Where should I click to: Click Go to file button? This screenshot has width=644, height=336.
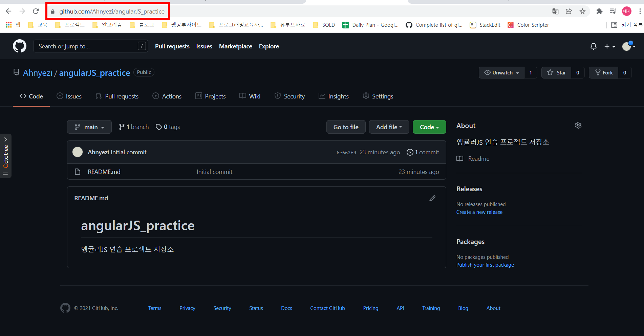[346, 127]
